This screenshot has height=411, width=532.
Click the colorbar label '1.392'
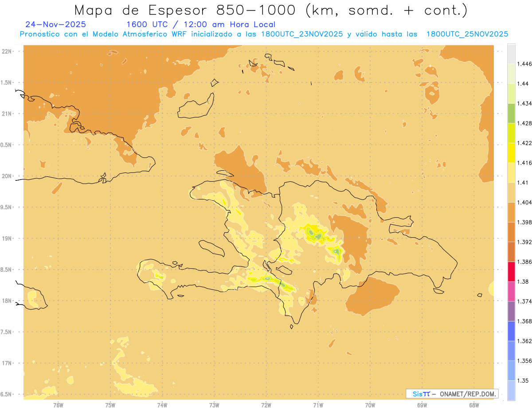(524, 242)
